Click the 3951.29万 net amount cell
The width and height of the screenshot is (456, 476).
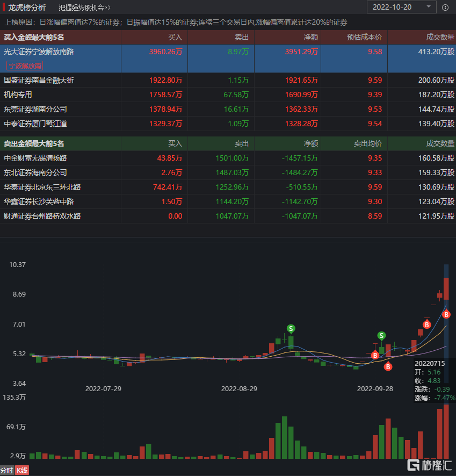pyautogui.click(x=301, y=52)
